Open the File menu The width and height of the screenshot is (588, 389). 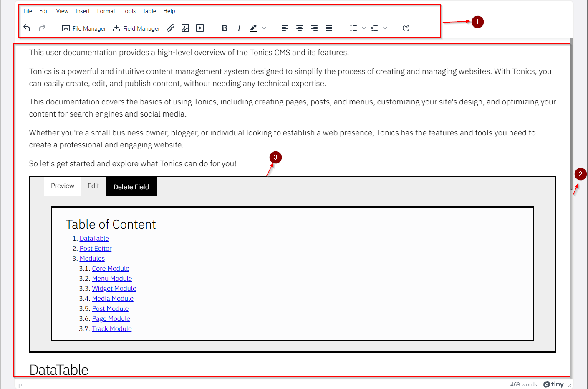28,11
